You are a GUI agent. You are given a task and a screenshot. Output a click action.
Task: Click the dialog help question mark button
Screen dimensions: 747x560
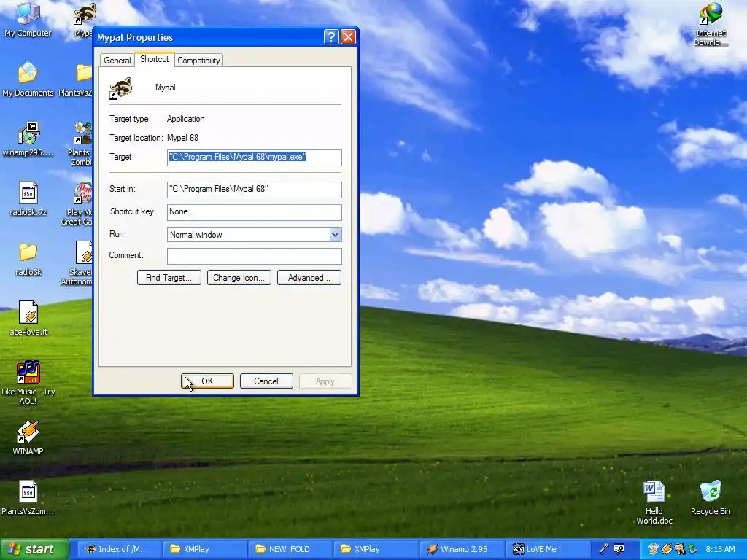point(331,37)
